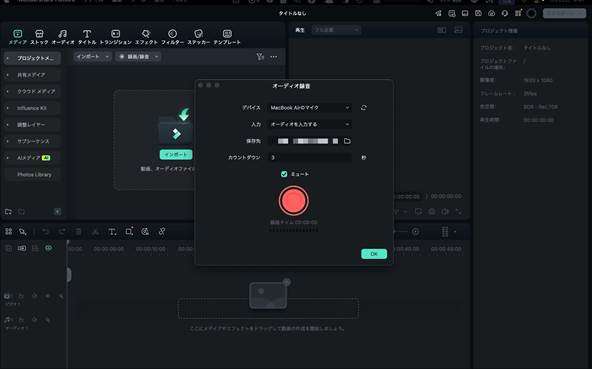592x369 pixels.
Task: Choose the timeline select tool icon
Action: coord(23,232)
